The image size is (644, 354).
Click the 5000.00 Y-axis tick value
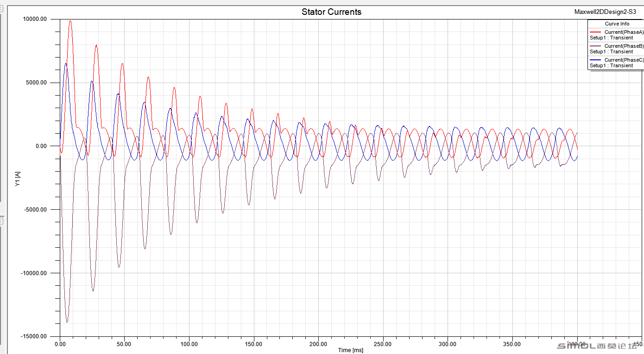tap(37, 83)
